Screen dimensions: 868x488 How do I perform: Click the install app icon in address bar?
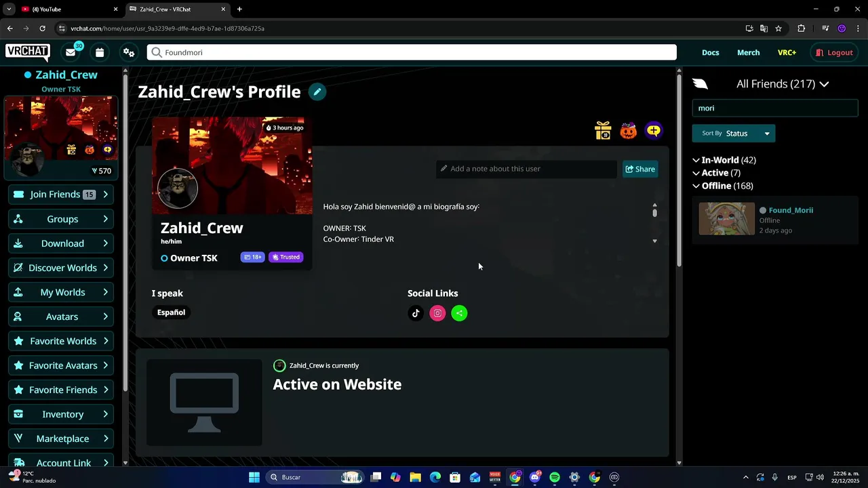point(749,28)
